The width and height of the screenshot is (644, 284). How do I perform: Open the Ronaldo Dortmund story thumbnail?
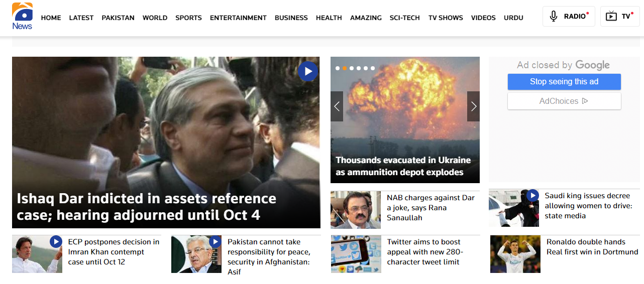(513, 254)
